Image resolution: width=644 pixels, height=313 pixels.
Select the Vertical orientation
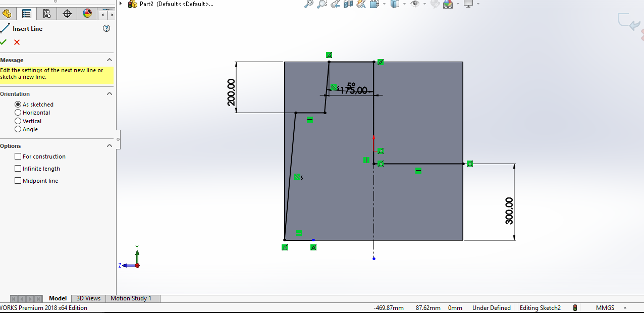[x=18, y=121]
